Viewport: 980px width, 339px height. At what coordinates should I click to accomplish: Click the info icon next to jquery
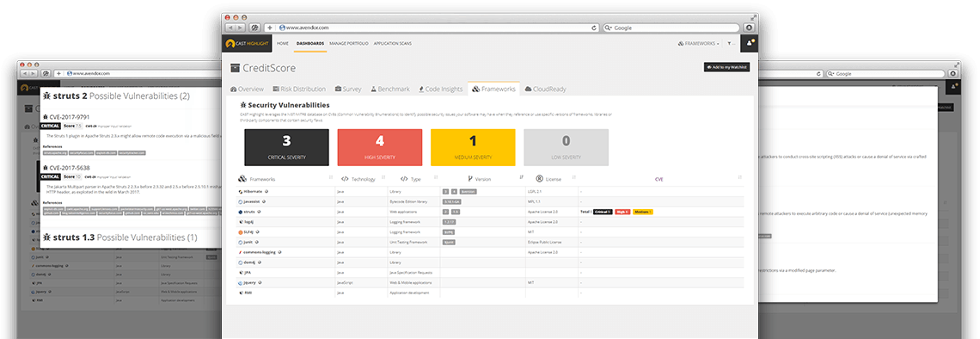260,283
